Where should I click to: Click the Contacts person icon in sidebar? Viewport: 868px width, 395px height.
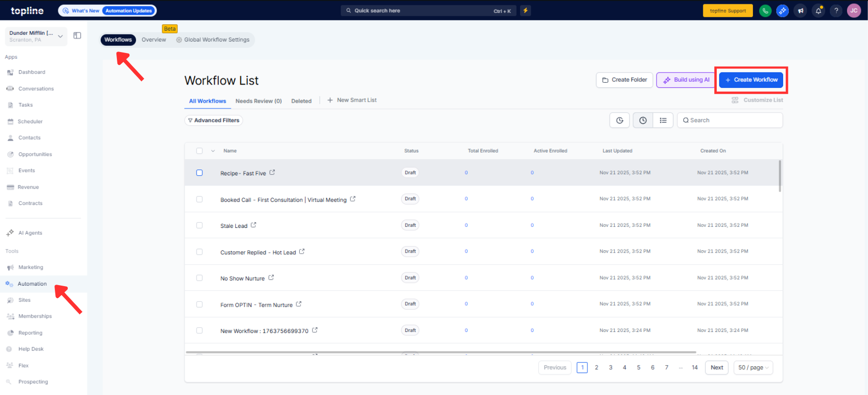coord(10,138)
